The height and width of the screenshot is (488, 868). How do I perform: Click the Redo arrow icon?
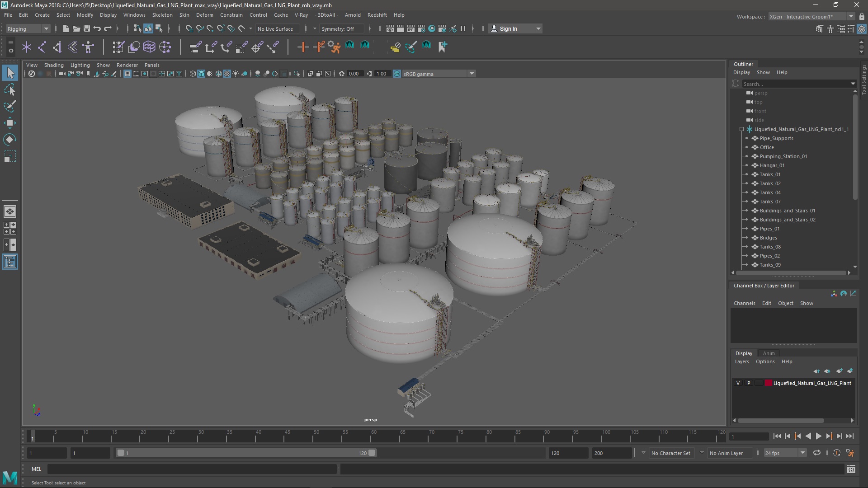(108, 28)
